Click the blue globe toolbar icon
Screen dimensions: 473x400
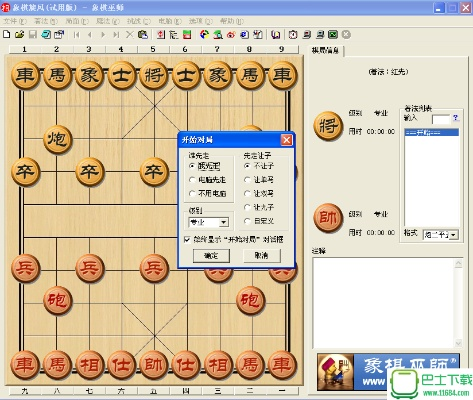click(x=244, y=35)
